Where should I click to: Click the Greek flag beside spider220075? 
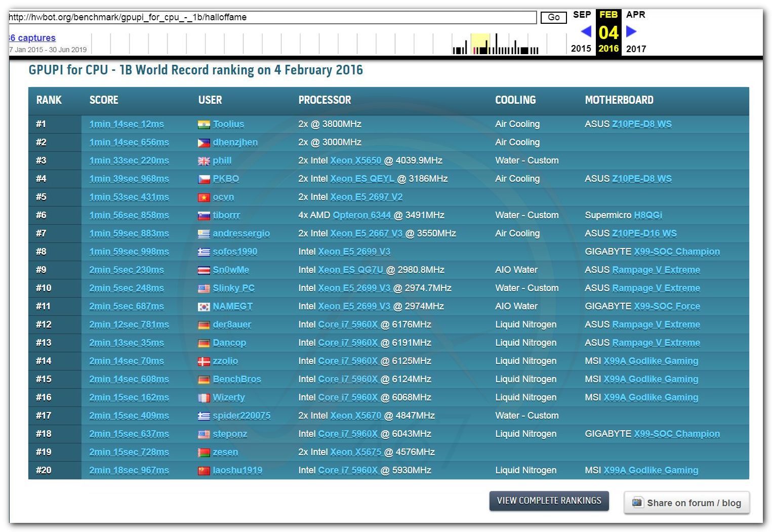coord(204,416)
